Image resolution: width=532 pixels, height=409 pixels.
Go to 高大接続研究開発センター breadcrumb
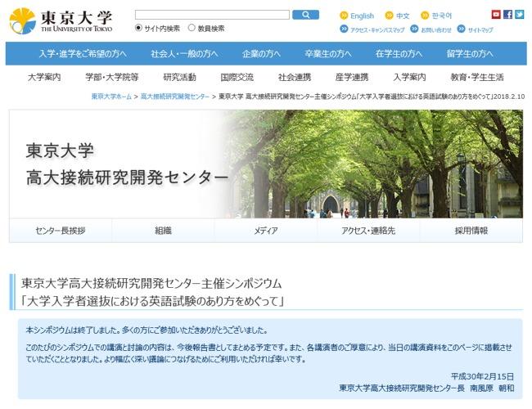pos(175,97)
